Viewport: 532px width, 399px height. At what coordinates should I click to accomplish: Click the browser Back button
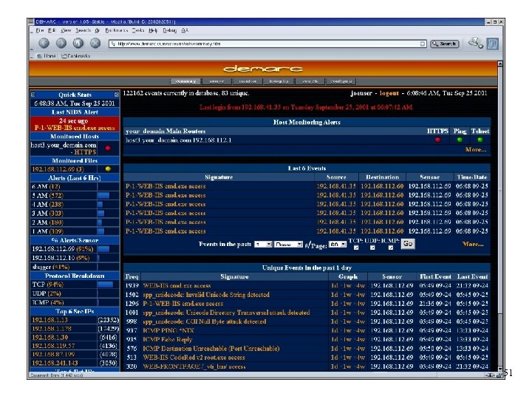pyautogui.click(x=44, y=43)
